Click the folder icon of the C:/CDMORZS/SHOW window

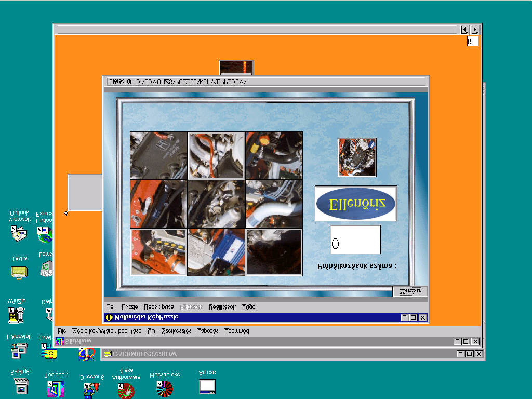click(x=107, y=354)
